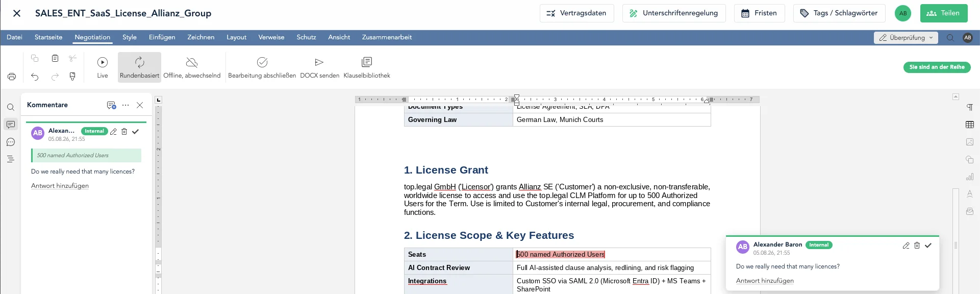The image size is (980, 294).
Task: Open the chat bubble icon in left sidebar
Action: tap(11, 142)
